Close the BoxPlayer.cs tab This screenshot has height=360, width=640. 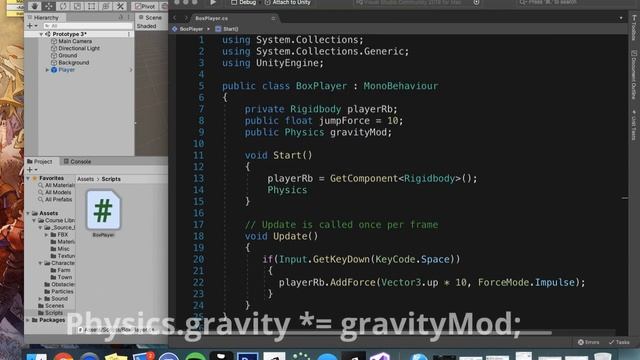273,18
